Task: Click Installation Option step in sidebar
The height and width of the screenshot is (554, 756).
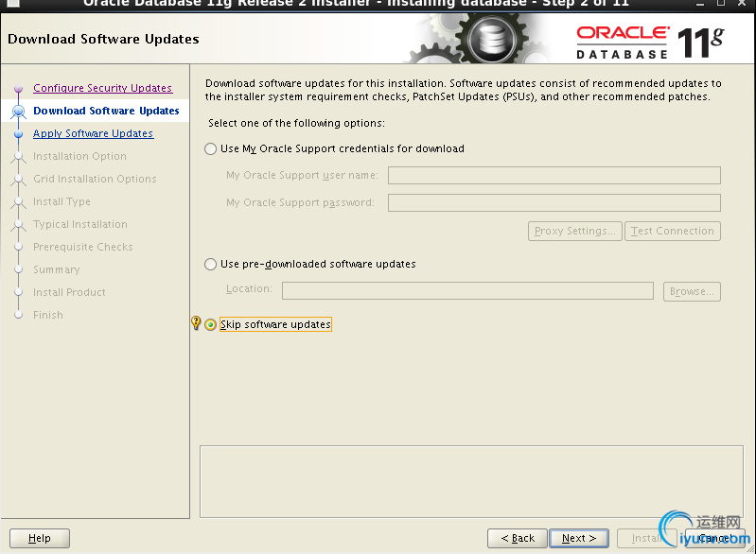Action: coord(79,156)
